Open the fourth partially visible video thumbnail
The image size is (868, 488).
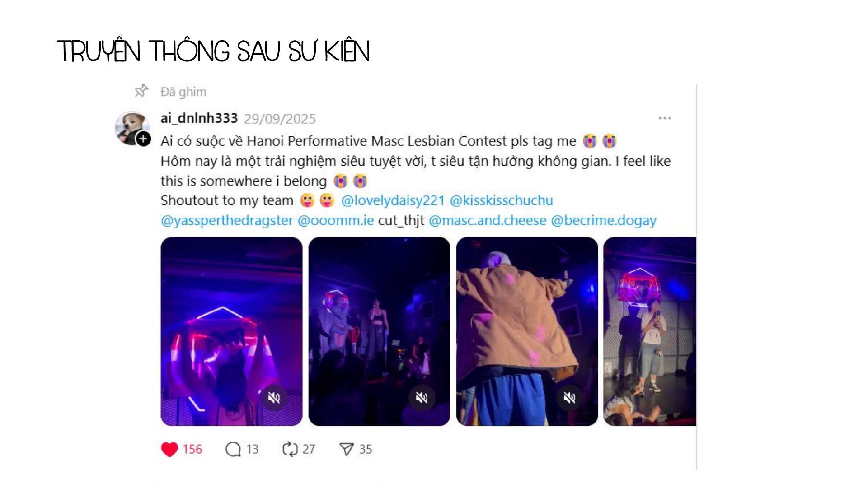[650, 331]
